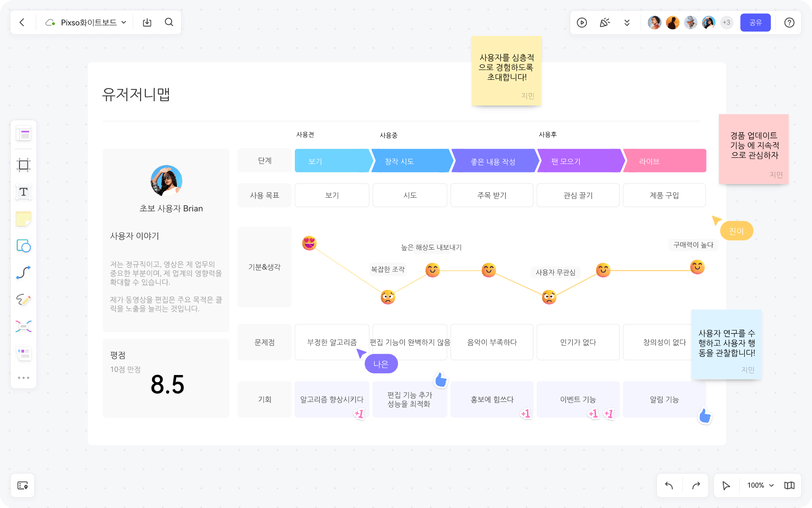This screenshot has height=508, width=812.
Task: Click the 홍보에 힘쓰다 opportunity card
Action: click(492, 399)
